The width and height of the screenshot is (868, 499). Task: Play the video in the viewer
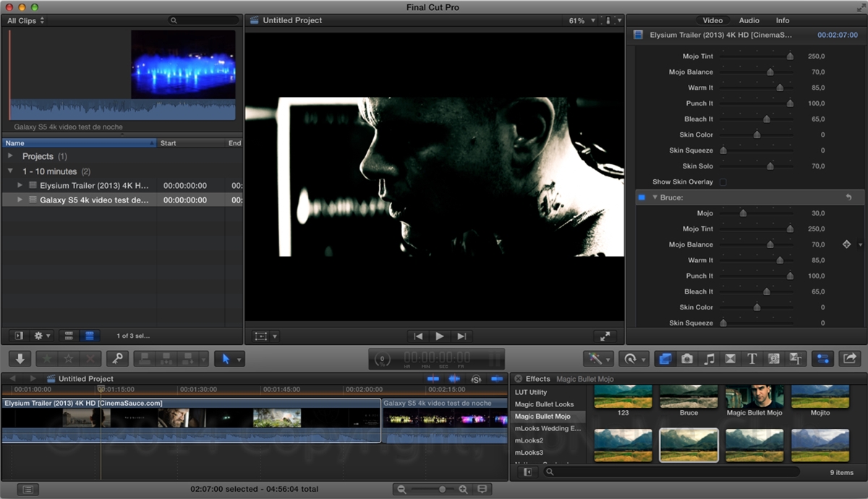[439, 336]
